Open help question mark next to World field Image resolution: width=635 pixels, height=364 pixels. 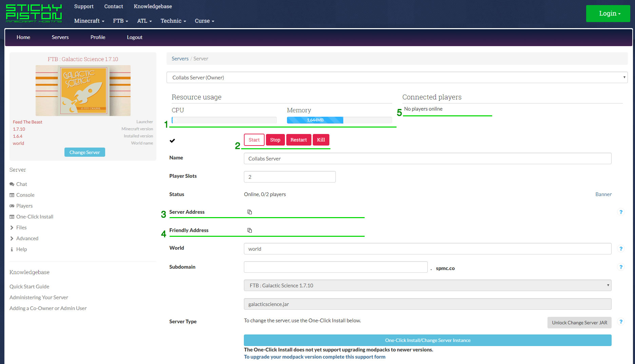[x=621, y=249]
